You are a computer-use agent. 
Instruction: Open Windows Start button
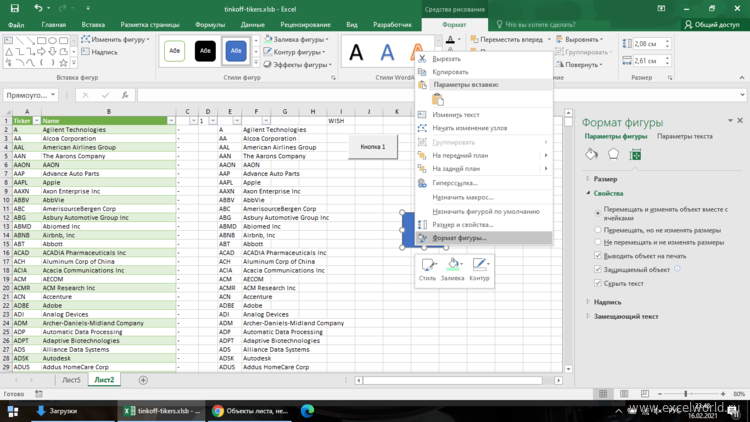(13, 411)
